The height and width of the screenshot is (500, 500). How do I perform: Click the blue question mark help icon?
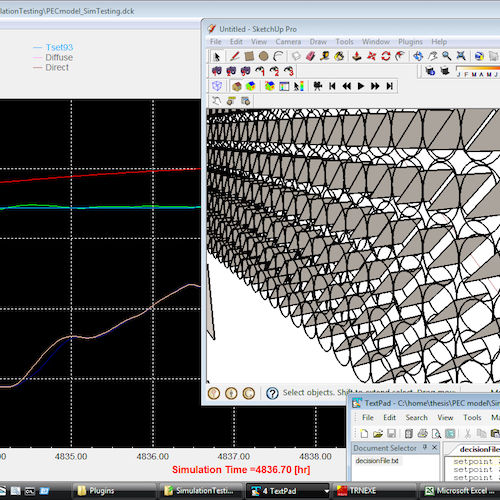coord(272,393)
